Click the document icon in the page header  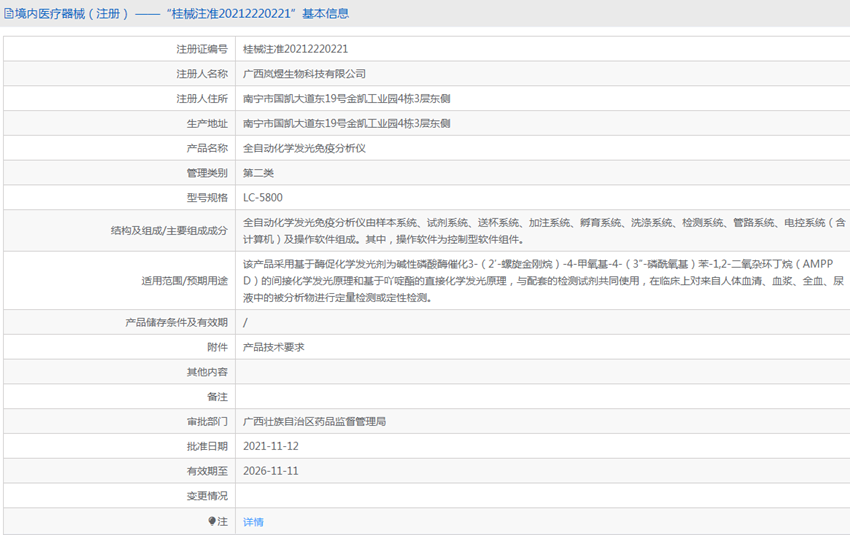pyautogui.click(x=9, y=14)
